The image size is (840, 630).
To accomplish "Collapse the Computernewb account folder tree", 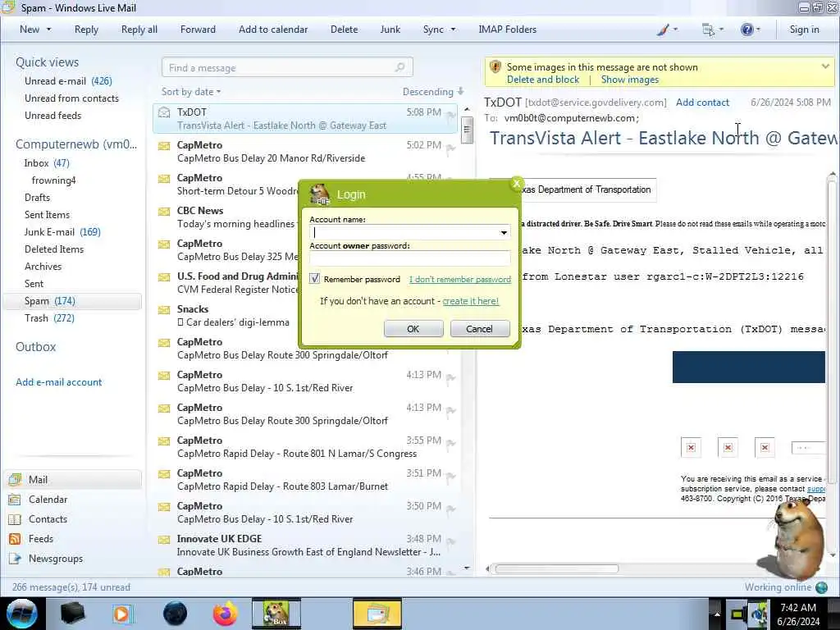I will point(76,144).
